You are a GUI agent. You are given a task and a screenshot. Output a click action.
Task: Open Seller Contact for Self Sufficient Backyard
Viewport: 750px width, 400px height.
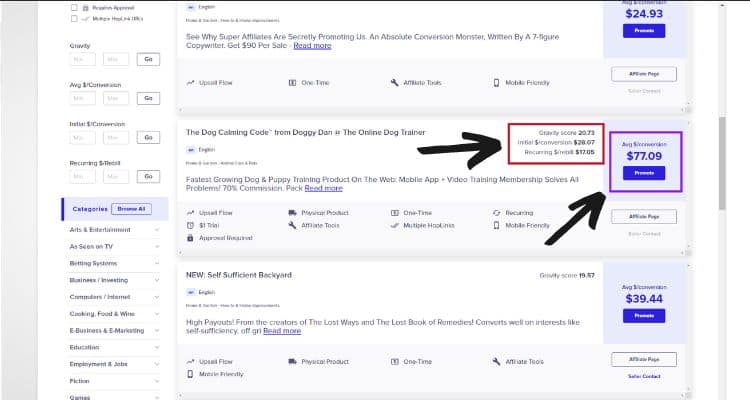pyautogui.click(x=644, y=377)
